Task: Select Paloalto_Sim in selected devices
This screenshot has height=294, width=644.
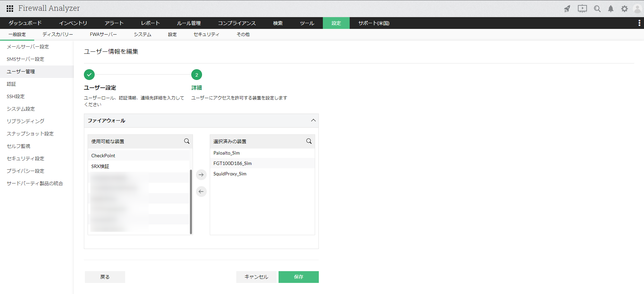Action: click(x=262, y=153)
